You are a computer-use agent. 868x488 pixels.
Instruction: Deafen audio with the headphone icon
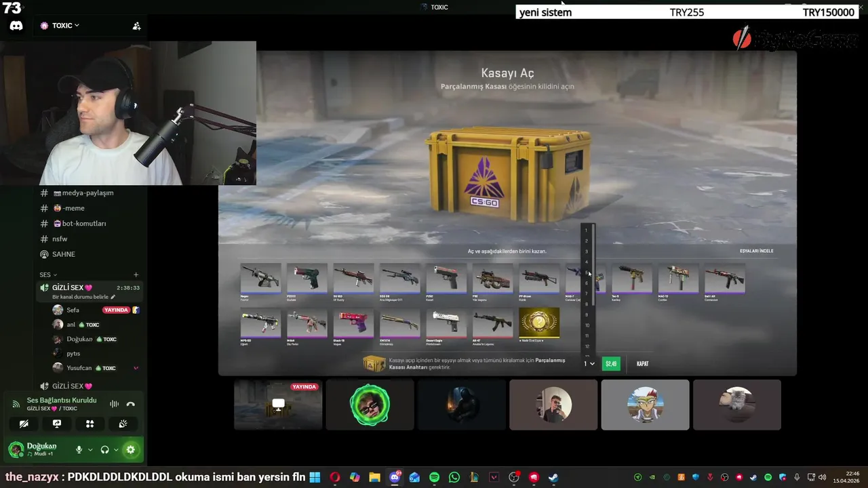(105, 449)
